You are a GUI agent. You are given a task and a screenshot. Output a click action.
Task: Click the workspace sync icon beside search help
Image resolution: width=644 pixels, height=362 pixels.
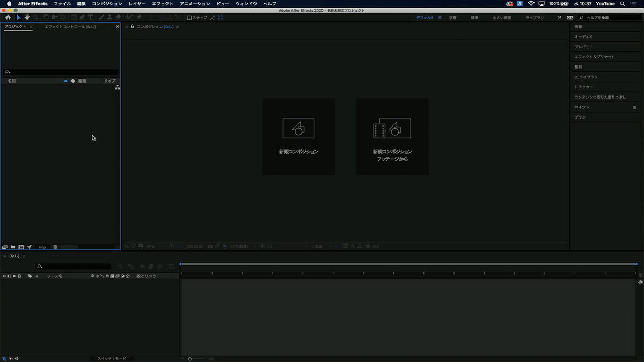click(570, 18)
